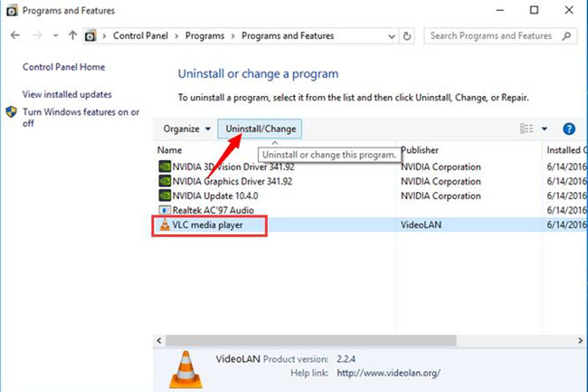Open the help question mark icon
The image size is (588, 392).
click(569, 129)
